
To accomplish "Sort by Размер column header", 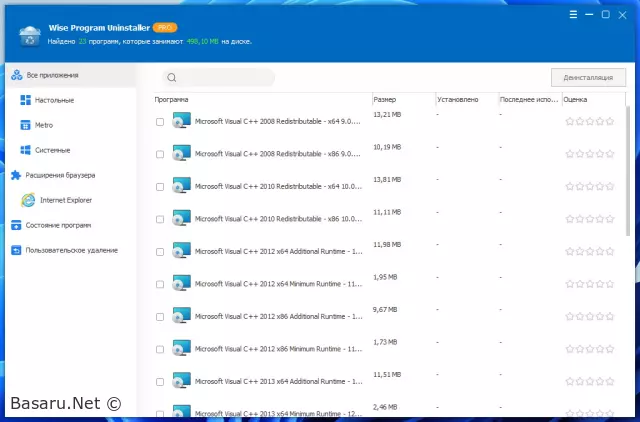I will [403, 100].
